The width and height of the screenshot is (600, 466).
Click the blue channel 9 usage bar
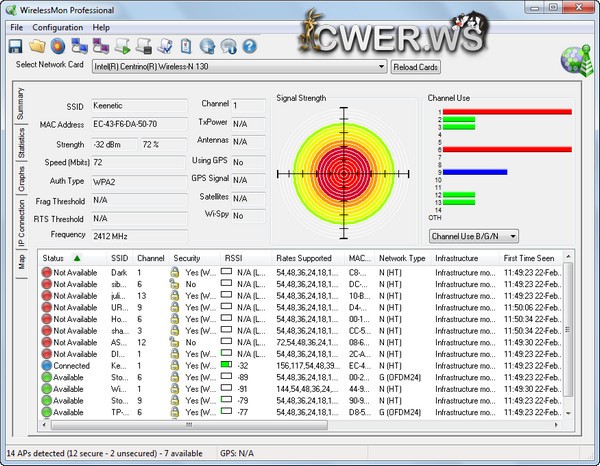[475, 172]
